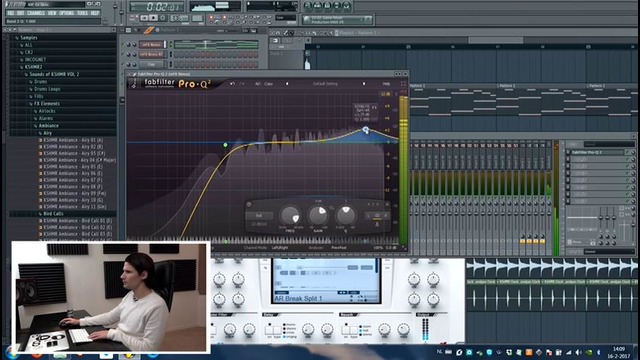
Task: Open the CHANNELS menu
Action: coord(36,13)
